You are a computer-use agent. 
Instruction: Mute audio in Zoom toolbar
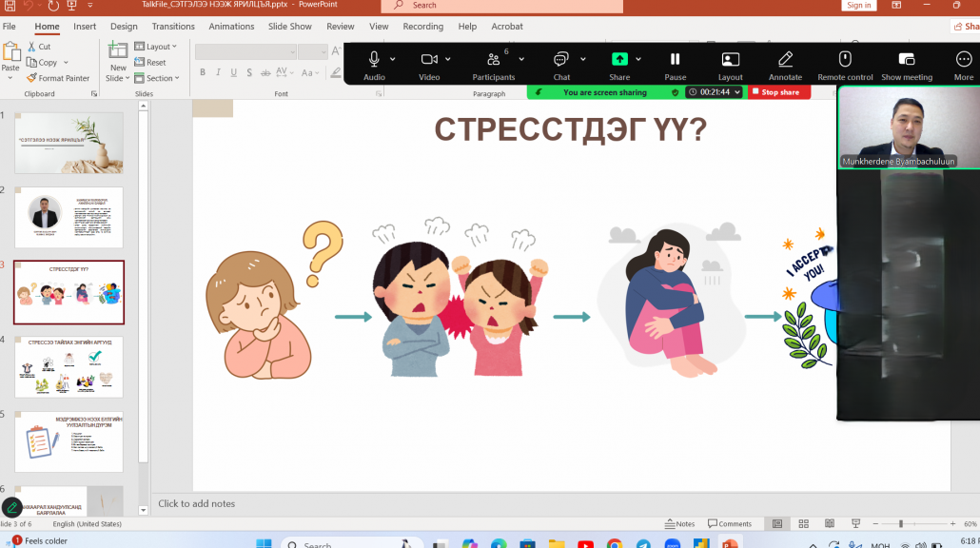pyautogui.click(x=374, y=60)
